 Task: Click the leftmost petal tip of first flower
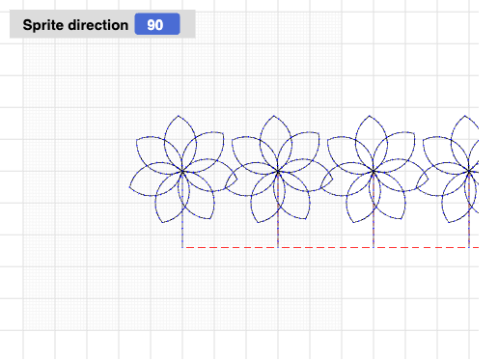[130, 187]
